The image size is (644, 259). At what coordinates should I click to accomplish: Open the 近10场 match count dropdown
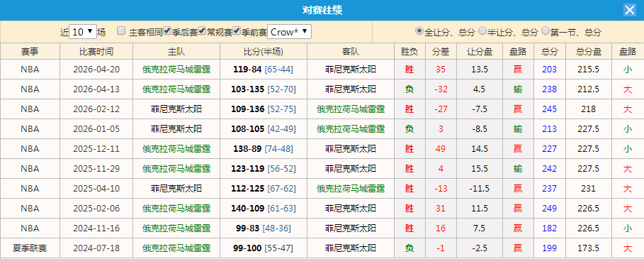pyautogui.click(x=83, y=32)
